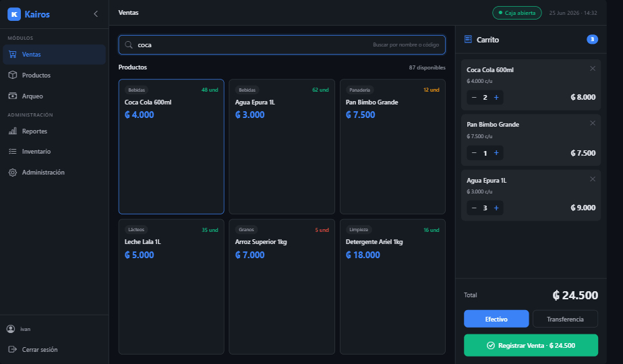Click the Kairos logo icon
This screenshot has height=364, width=623.
tap(14, 14)
